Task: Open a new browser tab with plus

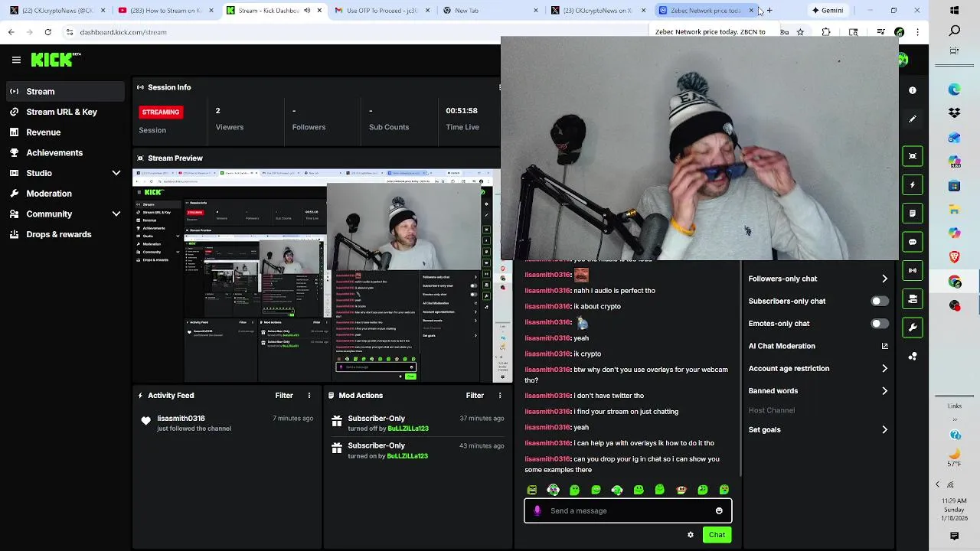Action: [769, 11]
